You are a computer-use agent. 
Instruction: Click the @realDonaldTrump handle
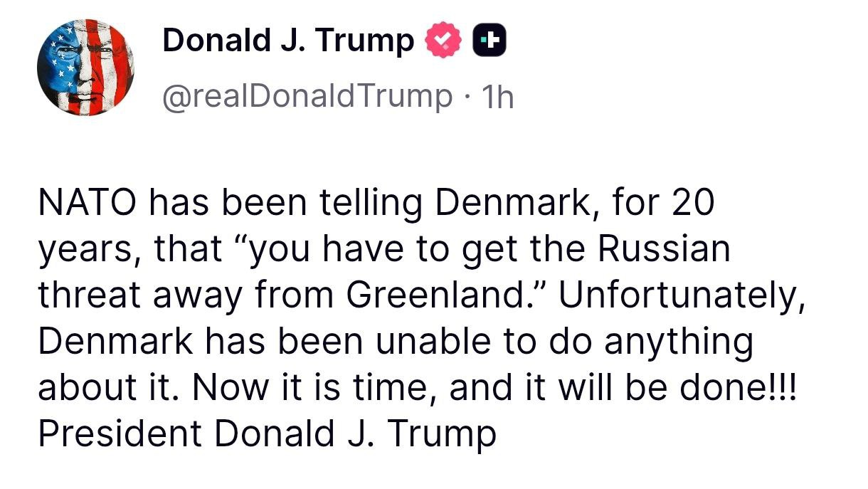pos(307,96)
